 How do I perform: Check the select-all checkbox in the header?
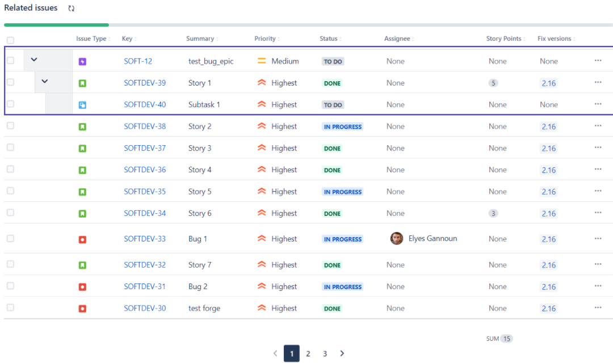(10, 39)
